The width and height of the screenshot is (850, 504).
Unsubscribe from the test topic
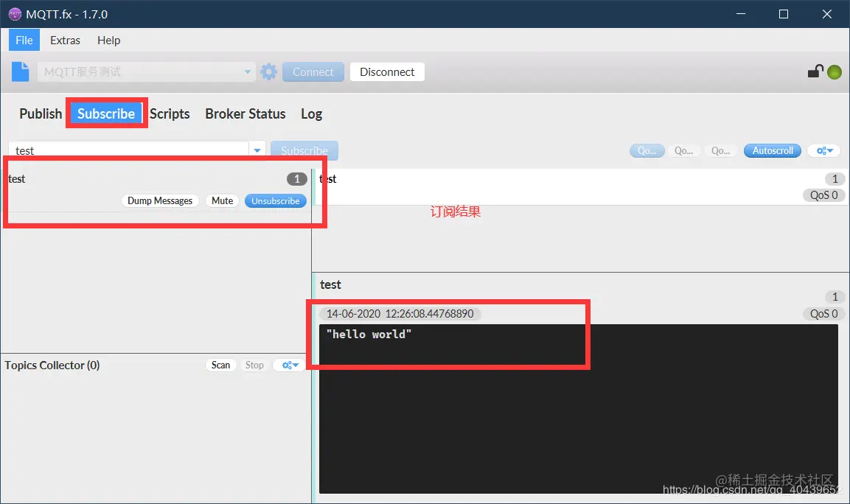point(276,200)
